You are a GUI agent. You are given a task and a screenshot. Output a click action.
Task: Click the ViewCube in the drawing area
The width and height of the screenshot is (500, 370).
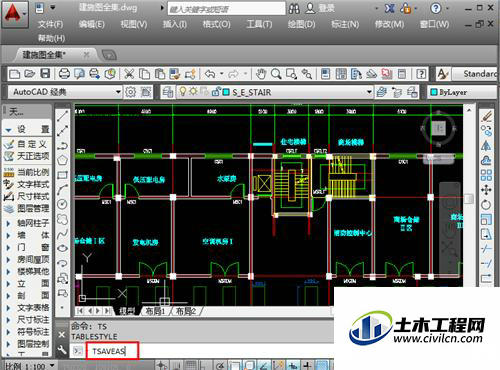[439, 129]
